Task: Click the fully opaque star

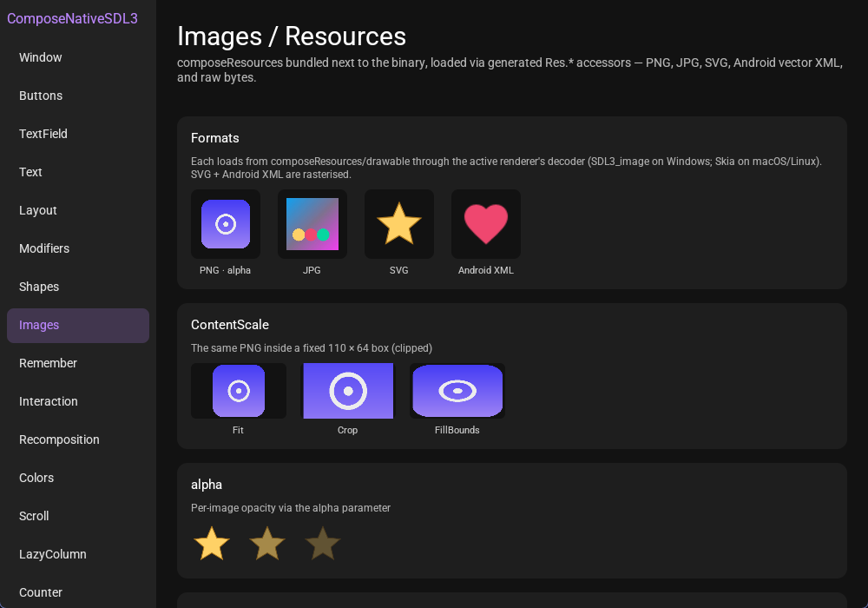Action: click(212, 544)
